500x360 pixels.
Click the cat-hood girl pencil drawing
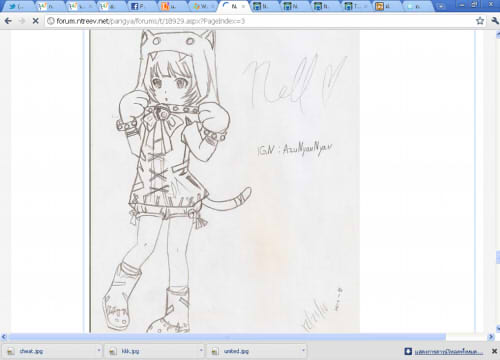pyautogui.click(x=225, y=181)
